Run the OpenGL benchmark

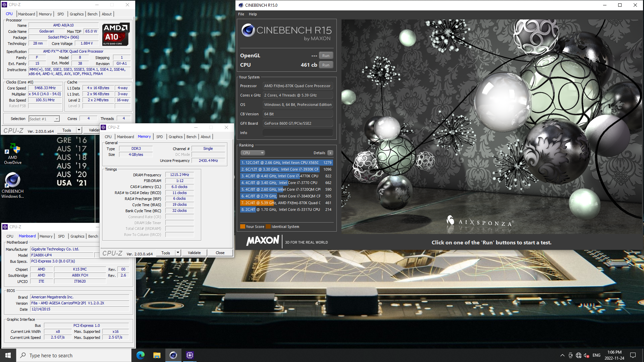(326, 56)
